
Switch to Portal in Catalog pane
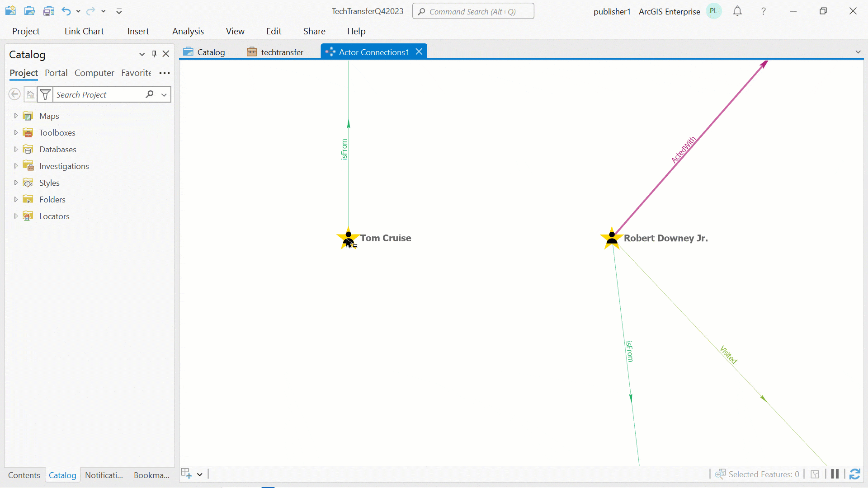click(x=56, y=73)
